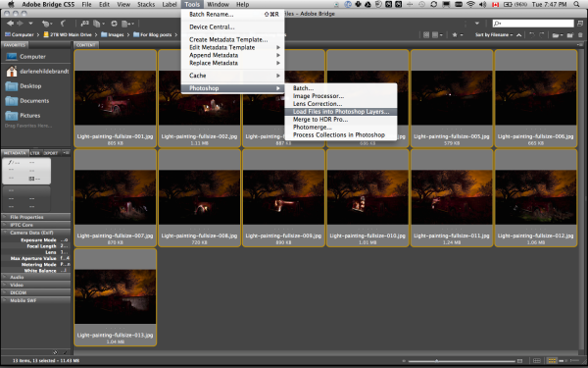588x368 pixels.
Task: Rotate 90 degrees counterclockwise icon
Action: pyautogui.click(x=532, y=35)
